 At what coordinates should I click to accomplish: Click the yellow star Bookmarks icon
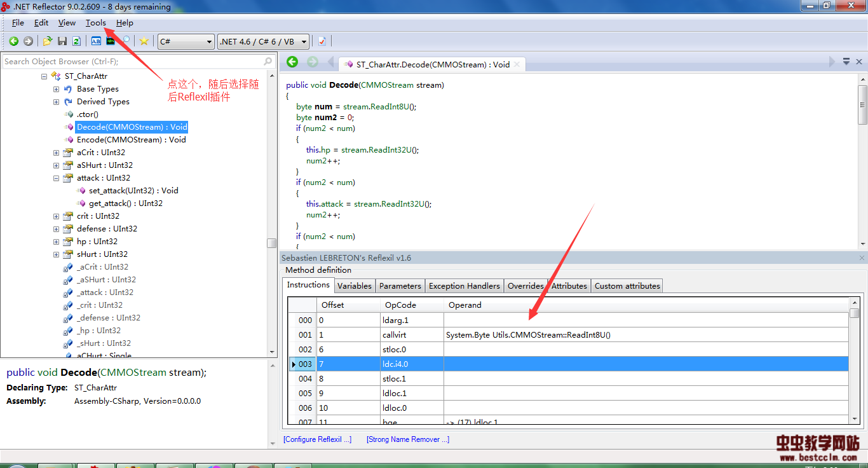(144, 41)
